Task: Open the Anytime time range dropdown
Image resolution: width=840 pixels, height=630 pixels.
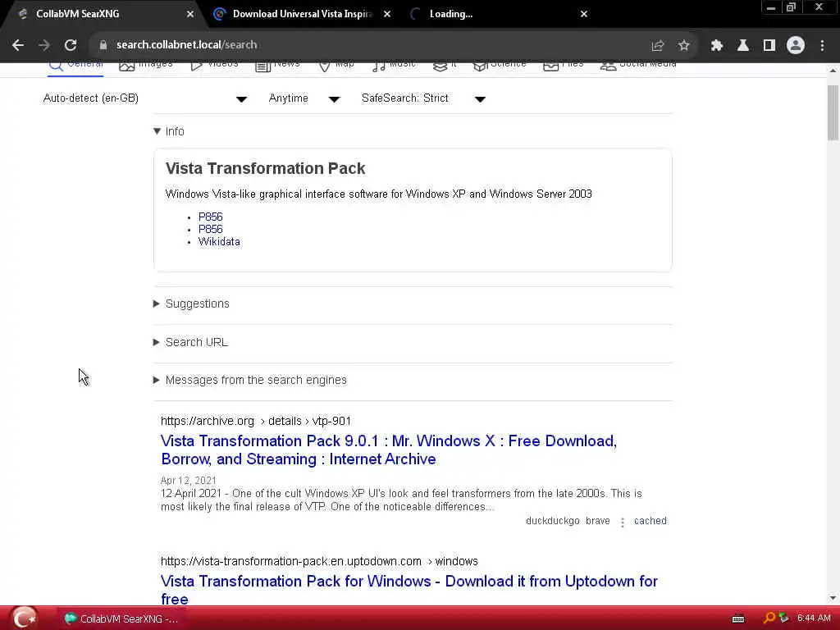Action: coord(304,98)
